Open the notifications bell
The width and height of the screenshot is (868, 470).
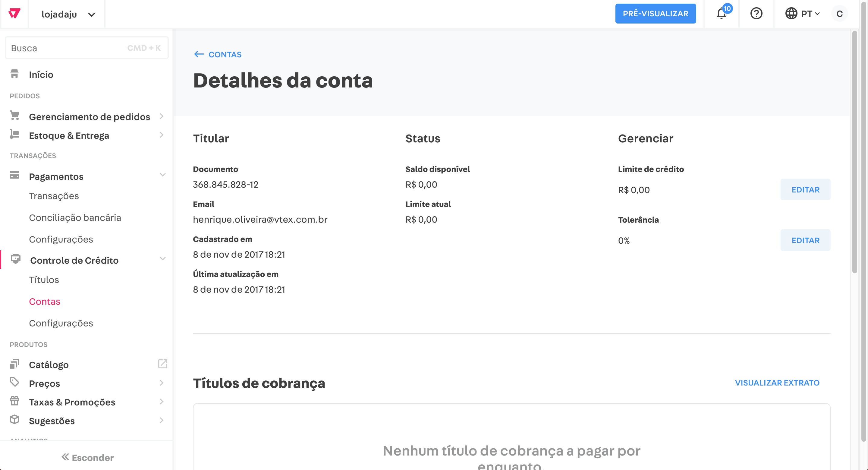(x=721, y=14)
